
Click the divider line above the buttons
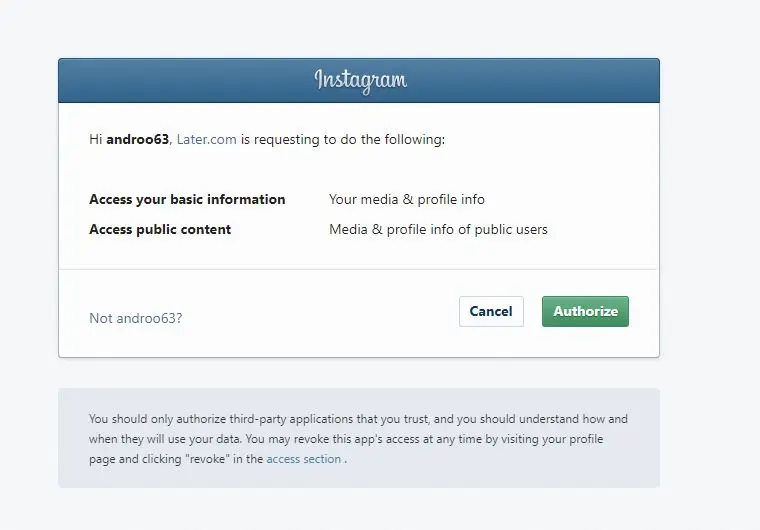click(x=359, y=269)
